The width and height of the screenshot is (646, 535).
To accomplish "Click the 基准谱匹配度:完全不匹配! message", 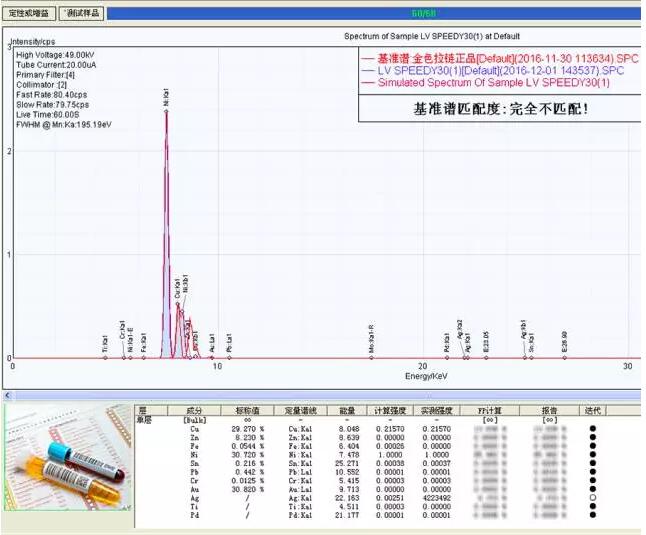I will [501, 109].
